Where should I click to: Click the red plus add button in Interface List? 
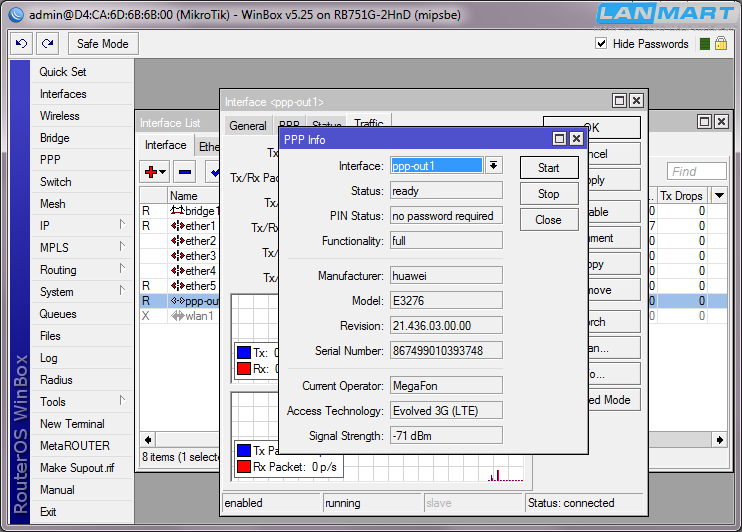tap(155, 172)
